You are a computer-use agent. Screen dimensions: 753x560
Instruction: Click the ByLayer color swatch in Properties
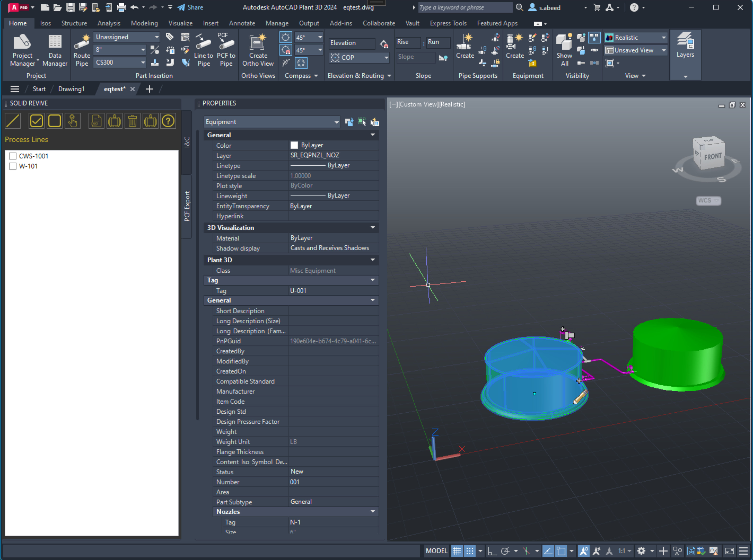pos(294,145)
